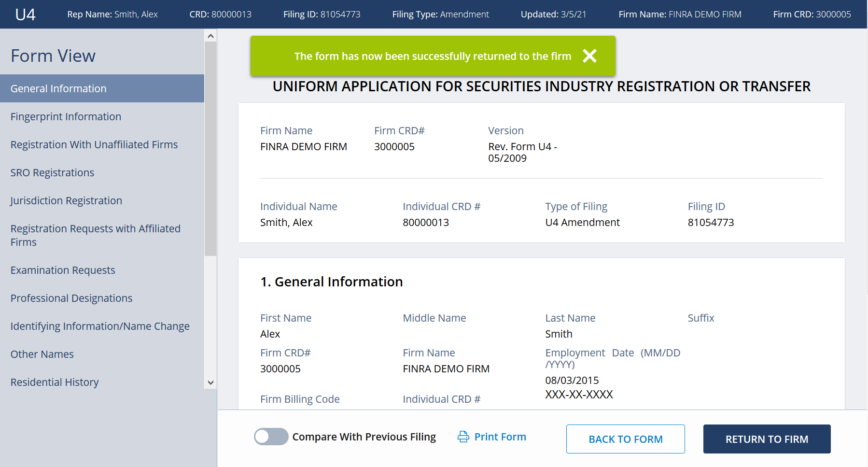868x467 pixels.
Task: Dismiss the green success notification banner
Action: (589, 56)
